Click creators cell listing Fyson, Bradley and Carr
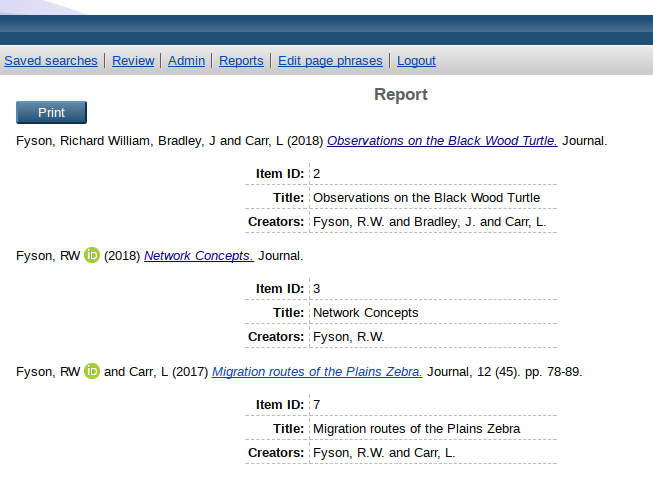This screenshot has height=479, width=653. tap(430, 222)
